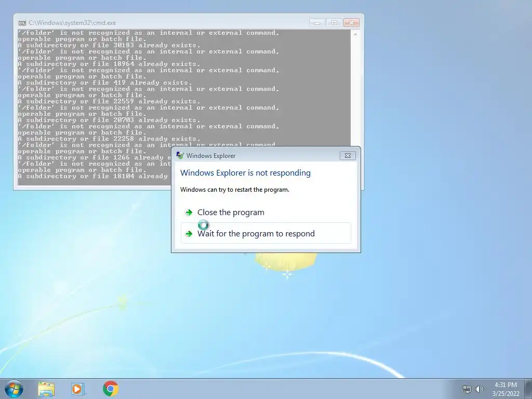Click the 4:31 PM taskbar clock
Screen dimensions: 532x399
506,389
